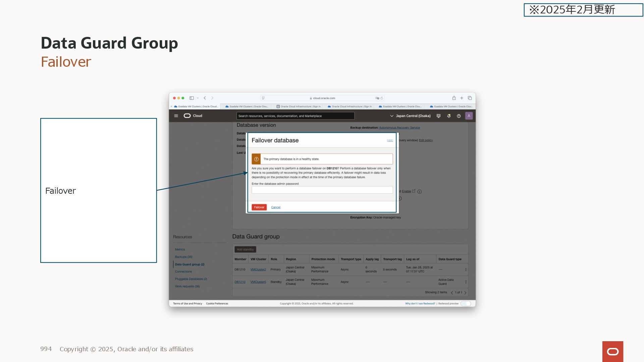Click the Oracle Cloud search resources field
This screenshot has width=644, height=362.
point(295,116)
